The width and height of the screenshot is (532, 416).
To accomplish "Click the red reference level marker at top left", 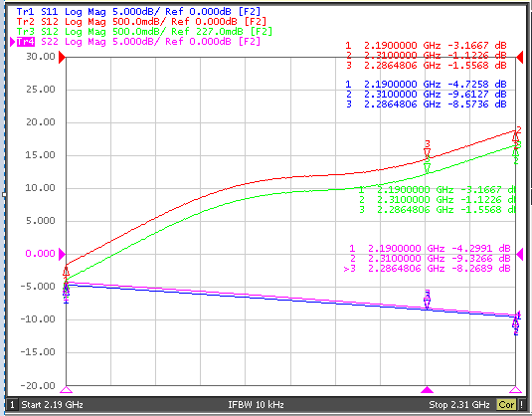I will [x=62, y=58].
